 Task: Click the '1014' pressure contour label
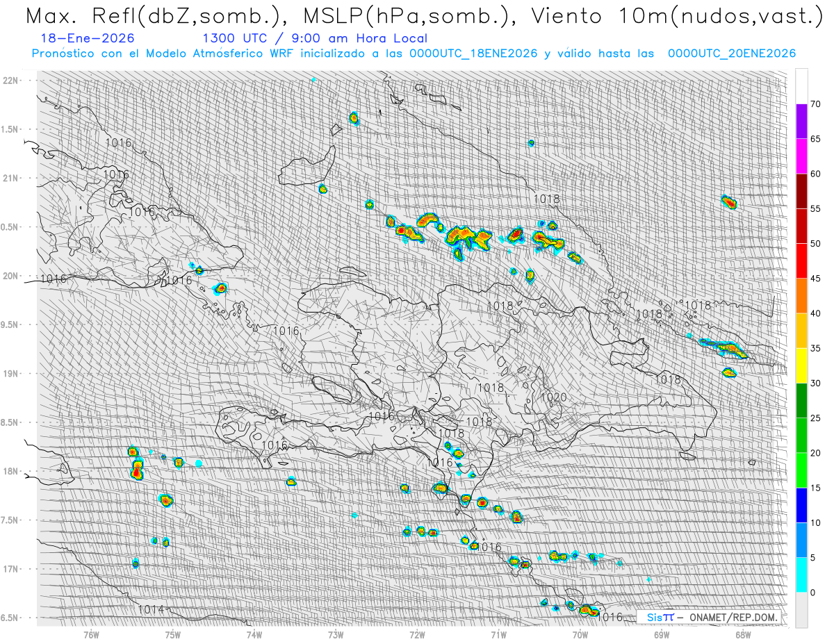[151, 609]
